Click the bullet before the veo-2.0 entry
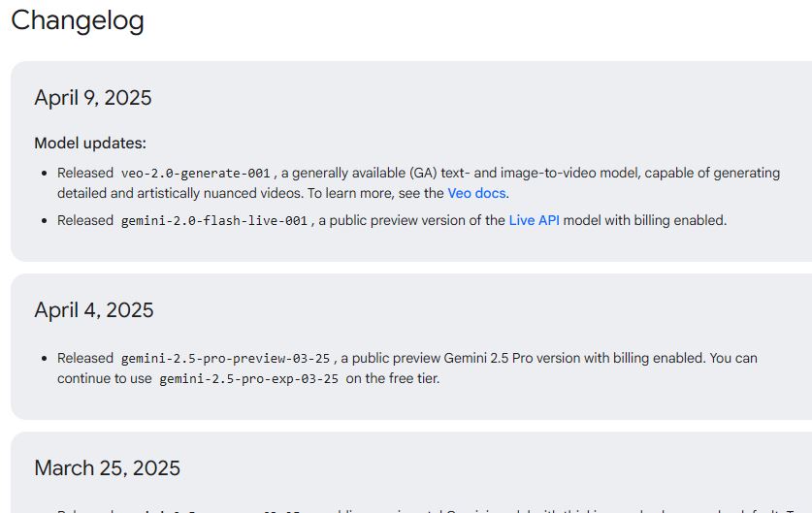Viewport: 812px width, 513px height. [x=44, y=174]
